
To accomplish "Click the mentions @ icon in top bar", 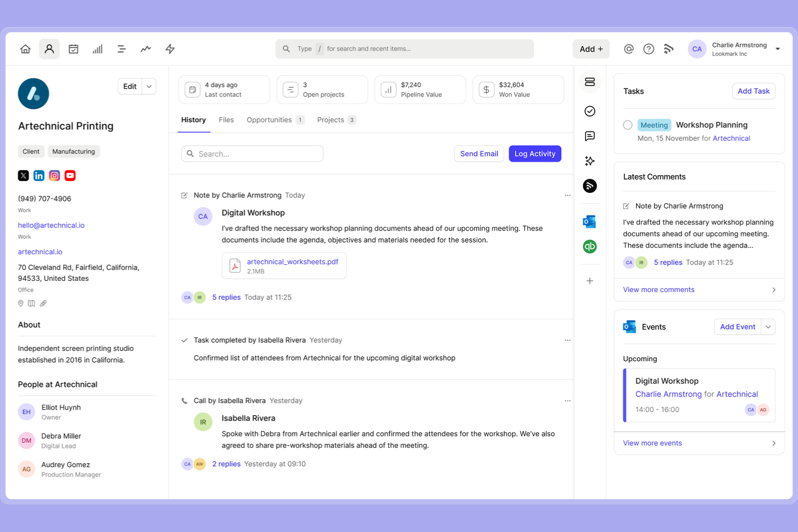I will [x=628, y=49].
